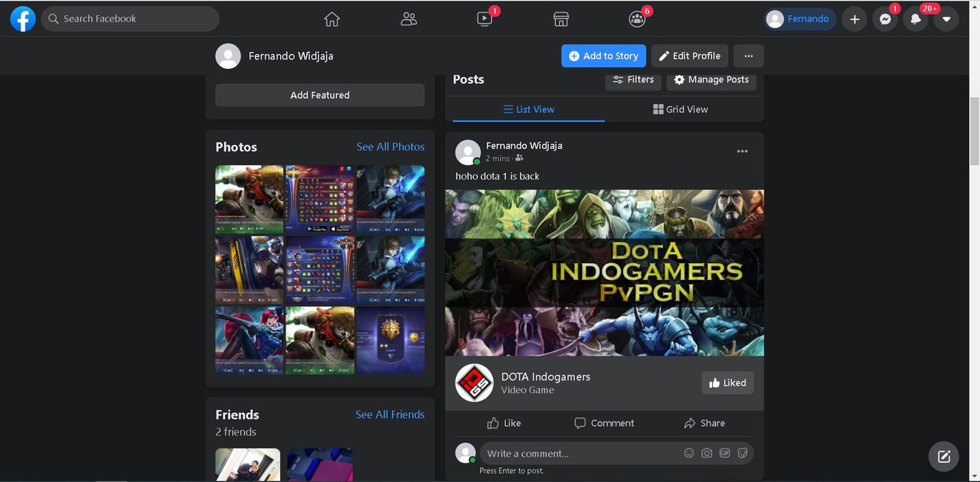The width and height of the screenshot is (980, 482).
Task: Open the Home feed icon
Action: pos(332,19)
